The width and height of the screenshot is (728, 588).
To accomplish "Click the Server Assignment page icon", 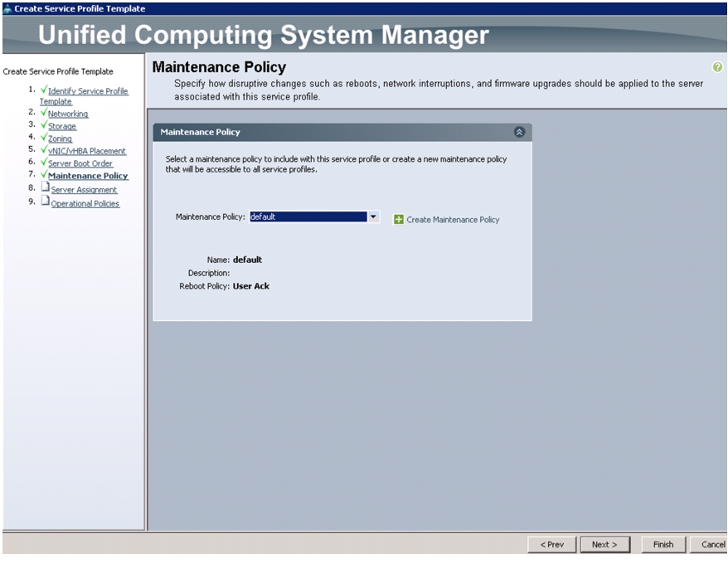I will [x=45, y=187].
